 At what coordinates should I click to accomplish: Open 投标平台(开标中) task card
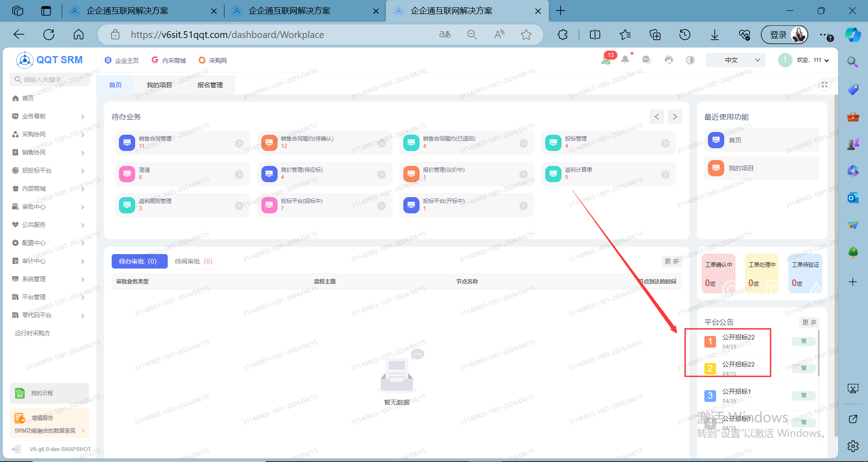(x=467, y=205)
